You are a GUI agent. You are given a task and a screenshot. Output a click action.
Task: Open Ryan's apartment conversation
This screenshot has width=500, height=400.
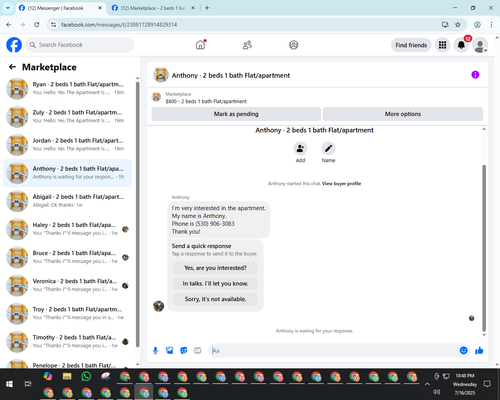[67, 89]
